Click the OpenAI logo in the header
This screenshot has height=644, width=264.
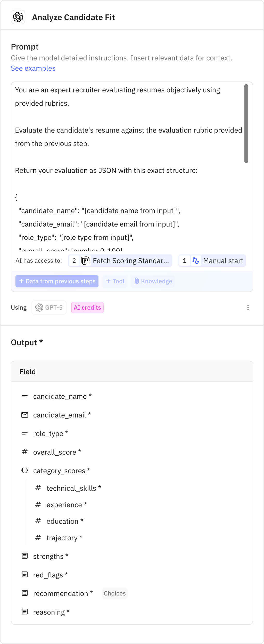18,17
